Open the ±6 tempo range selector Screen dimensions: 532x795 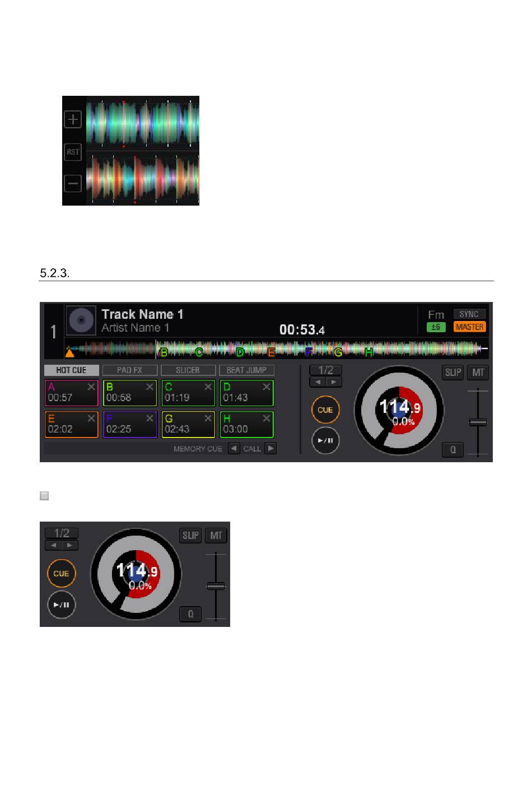point(436,327)
